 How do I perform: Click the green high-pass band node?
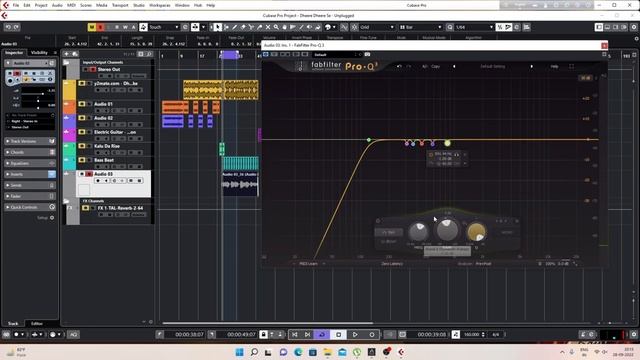coord(369,140)
